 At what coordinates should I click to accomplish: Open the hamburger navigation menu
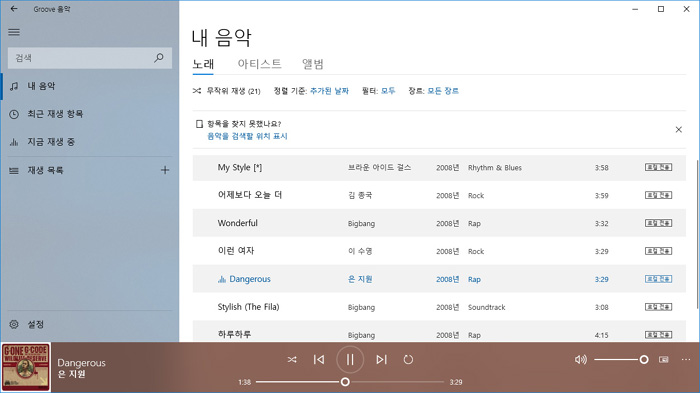(14, 32)
